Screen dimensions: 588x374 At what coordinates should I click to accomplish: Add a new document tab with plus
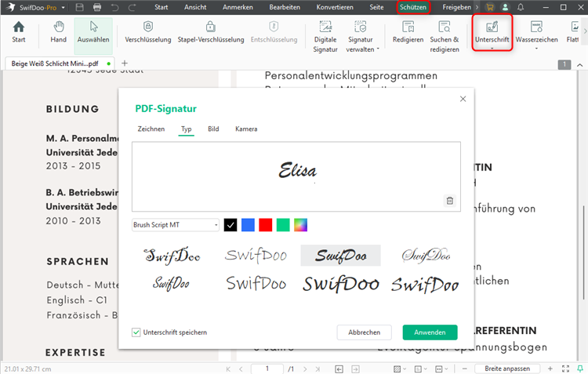125,64
